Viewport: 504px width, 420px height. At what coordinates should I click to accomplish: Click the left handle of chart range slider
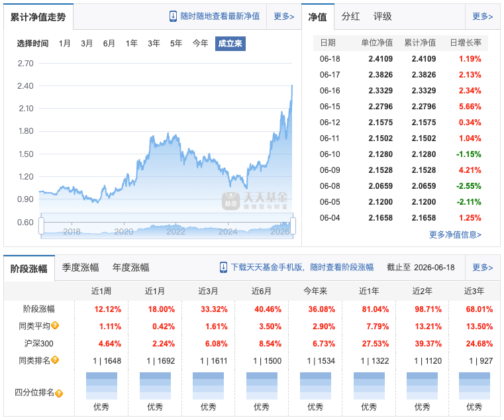41,226
